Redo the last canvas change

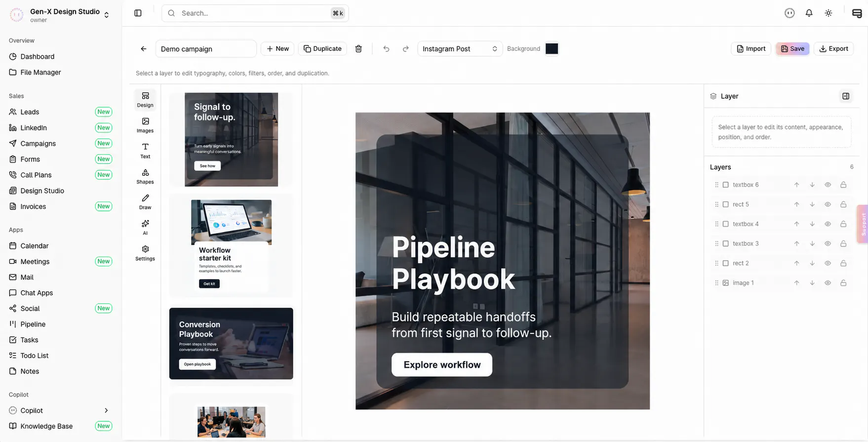[x=405, y=49]
